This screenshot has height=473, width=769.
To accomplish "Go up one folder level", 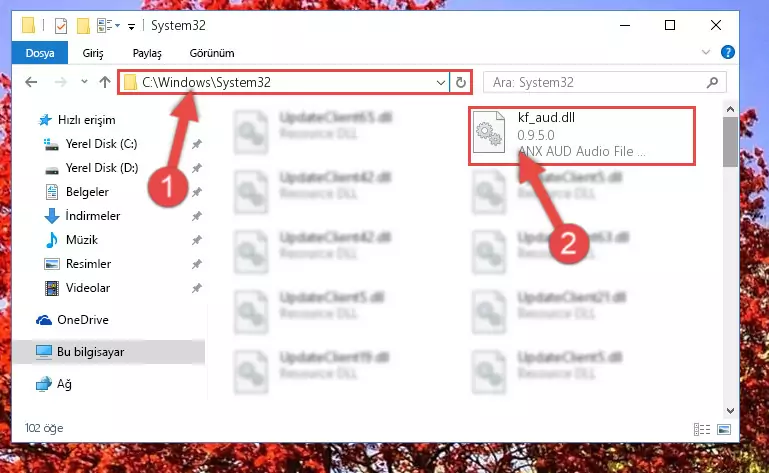I will click(x=104, y=82).
